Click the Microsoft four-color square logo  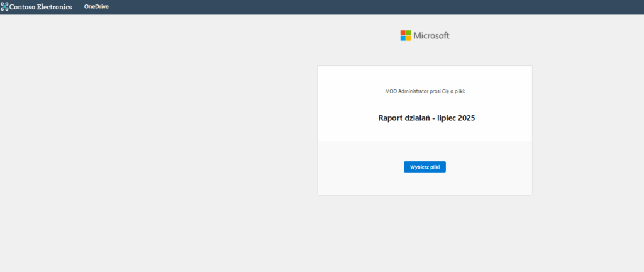pos(406,35)
